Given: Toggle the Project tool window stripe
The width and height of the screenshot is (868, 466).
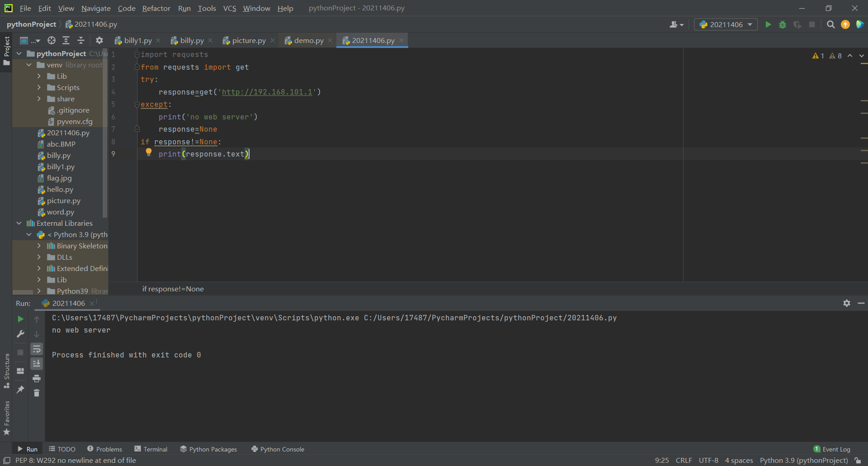Looking at the screenshot, I should pyautogui.click(x=6, y=51).
